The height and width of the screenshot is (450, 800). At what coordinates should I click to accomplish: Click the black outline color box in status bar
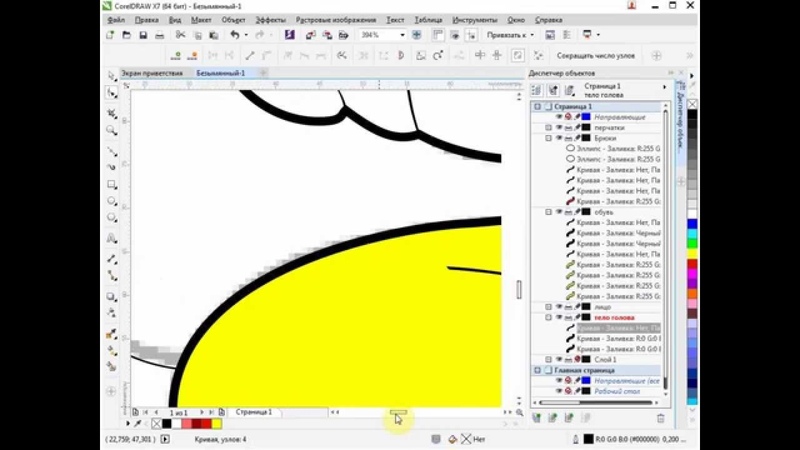(x=588, y=439)
